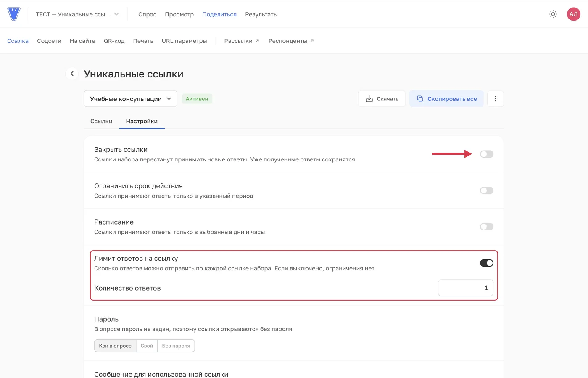Switch to the Ссылки tab
Screen dimensions: 588x378
point(101,121)
